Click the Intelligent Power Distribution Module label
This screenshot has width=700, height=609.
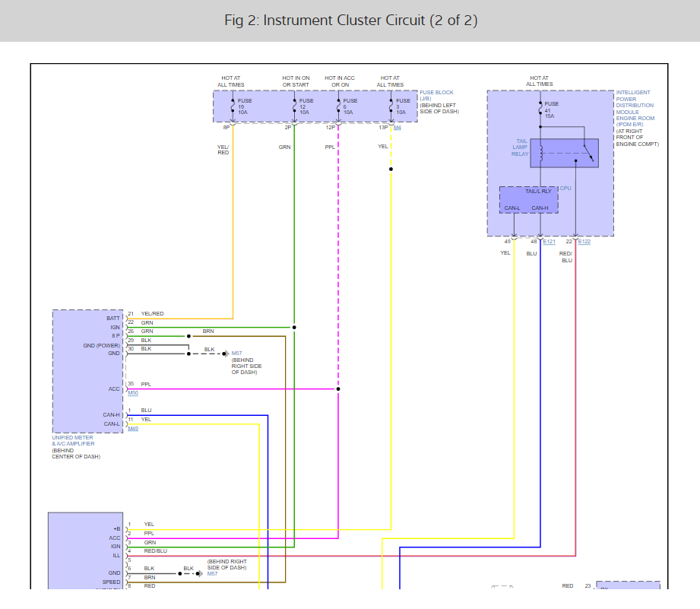[635, 109]
